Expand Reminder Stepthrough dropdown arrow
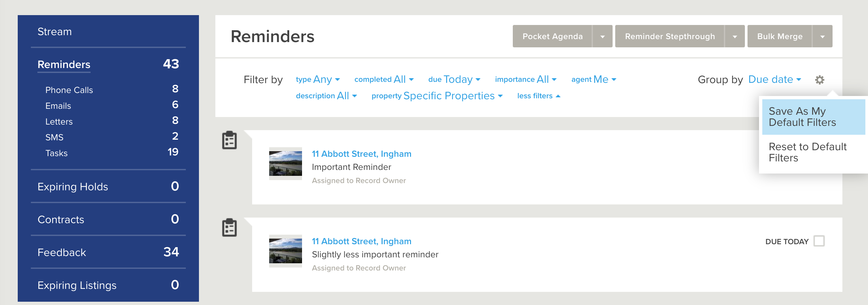Viewport: 868px width, 305px height. [x=735, y=36]
